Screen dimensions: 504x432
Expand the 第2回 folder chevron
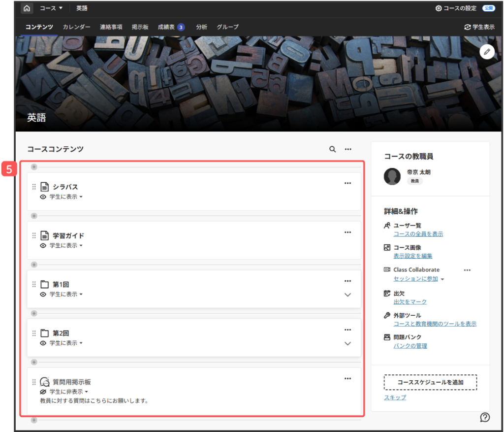point(347,343)
